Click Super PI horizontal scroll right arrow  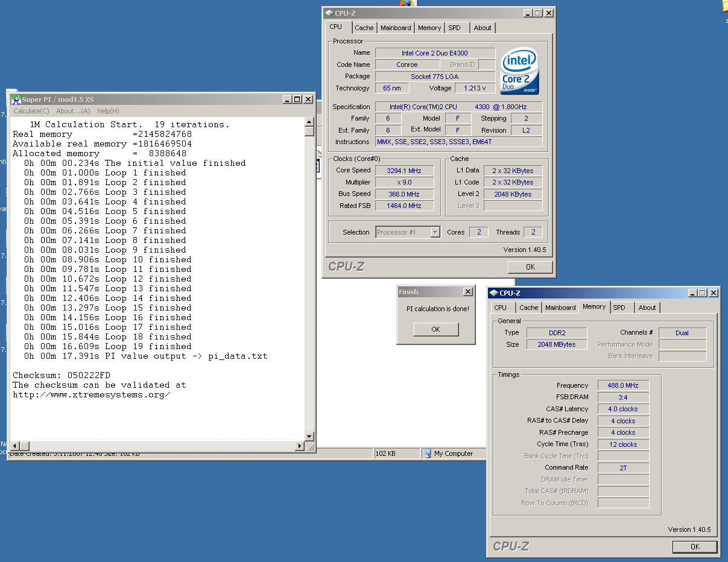tap(300, 446)
